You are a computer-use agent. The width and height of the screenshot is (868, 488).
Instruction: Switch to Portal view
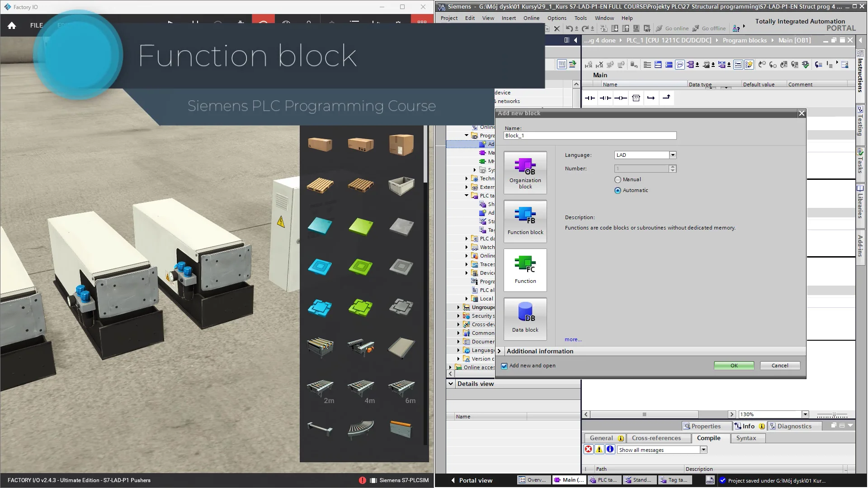tap(472, 480)
